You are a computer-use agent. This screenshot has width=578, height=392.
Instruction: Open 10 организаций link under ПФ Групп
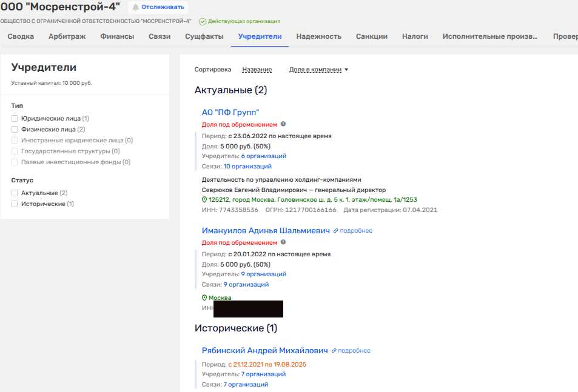click(247, 166)
